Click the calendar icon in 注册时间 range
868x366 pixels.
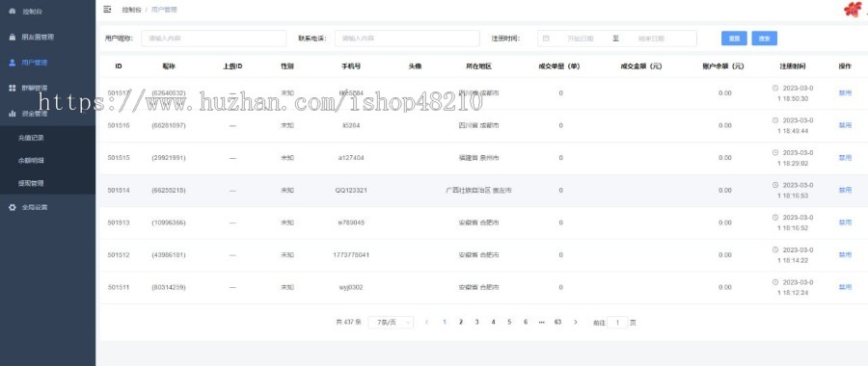tap(546, 39)
